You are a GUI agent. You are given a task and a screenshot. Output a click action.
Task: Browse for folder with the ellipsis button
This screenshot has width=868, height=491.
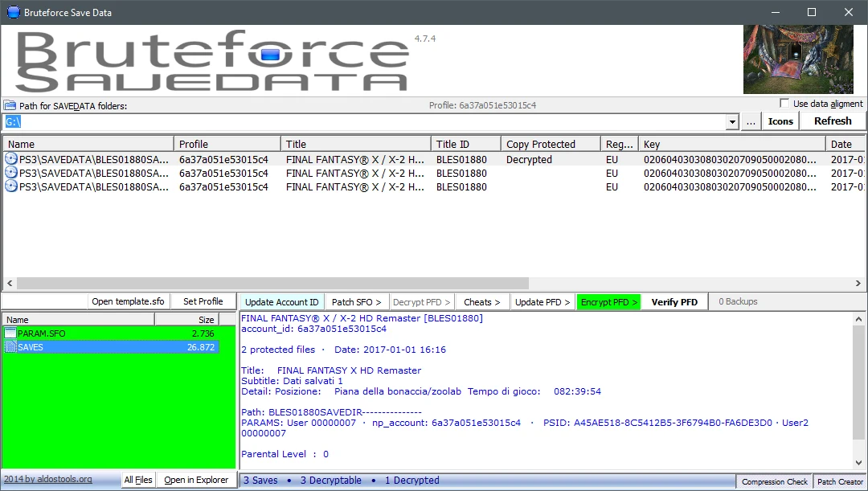[x=751, y=122]
